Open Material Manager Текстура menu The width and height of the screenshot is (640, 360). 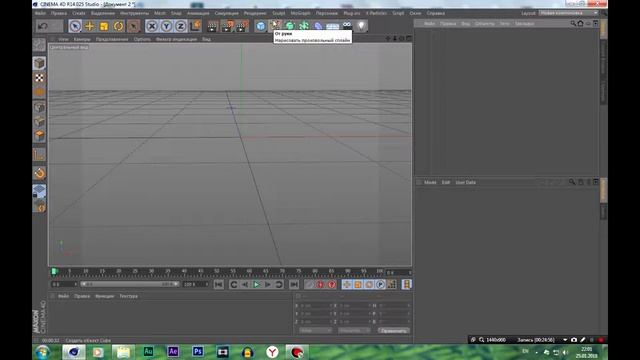[129, 296]
